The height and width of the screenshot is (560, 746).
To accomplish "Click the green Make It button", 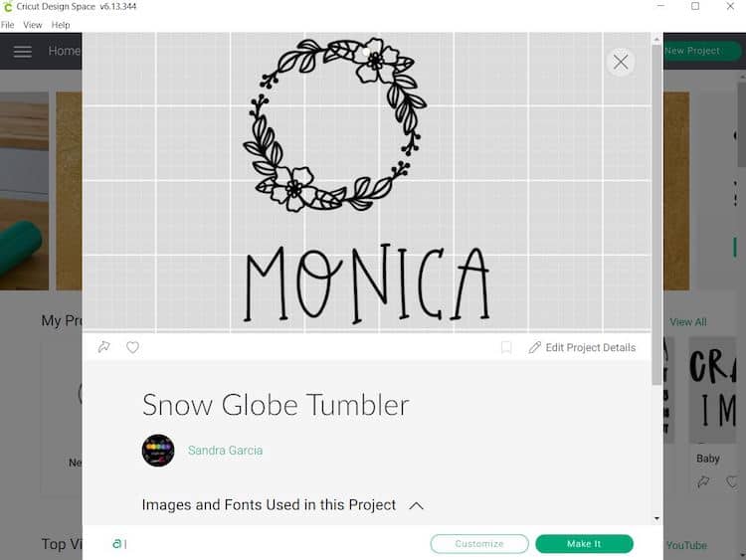I will (584, 544).
